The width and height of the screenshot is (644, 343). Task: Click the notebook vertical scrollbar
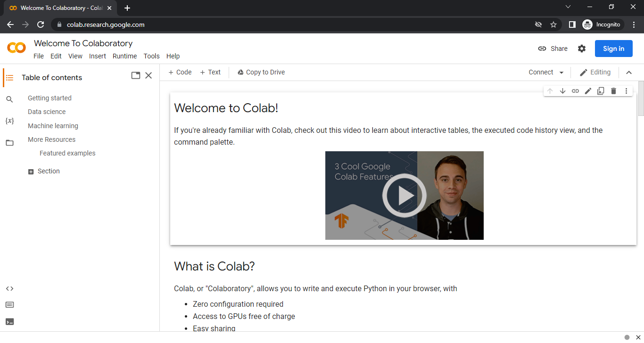641,98
